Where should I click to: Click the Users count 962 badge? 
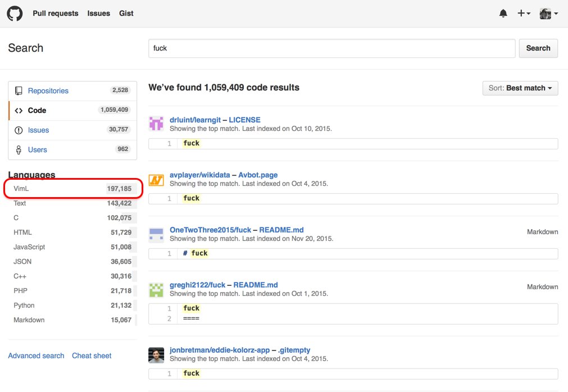coord(123,149)
